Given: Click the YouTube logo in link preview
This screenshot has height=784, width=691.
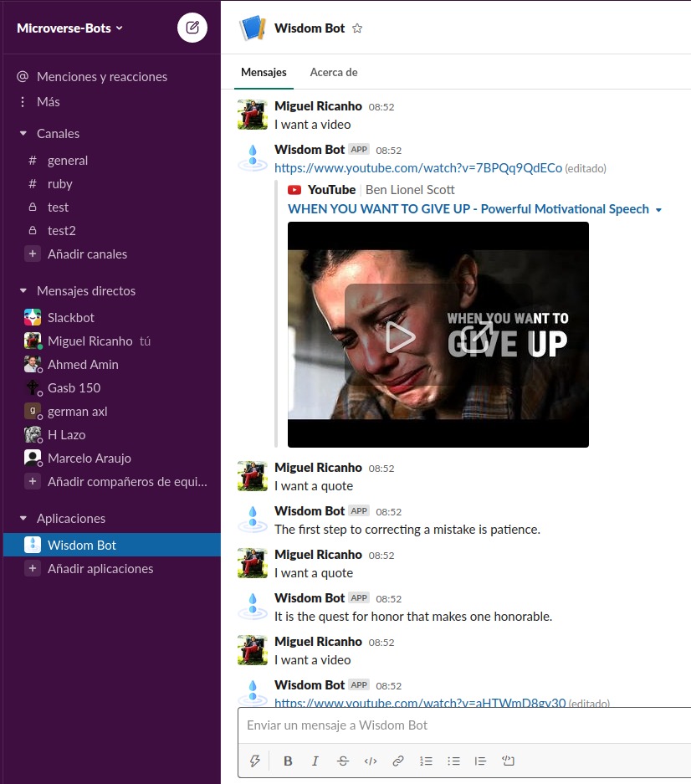Looking at the screenshot, I should pos(294,190).
